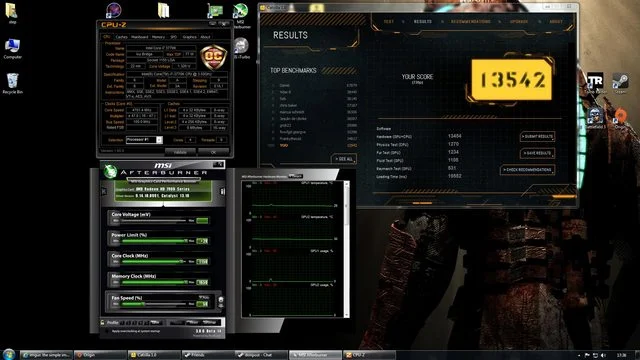The image size is (640, 360).
Task: Adjust the Core Clock slider
Action: [x=153, y=262]
